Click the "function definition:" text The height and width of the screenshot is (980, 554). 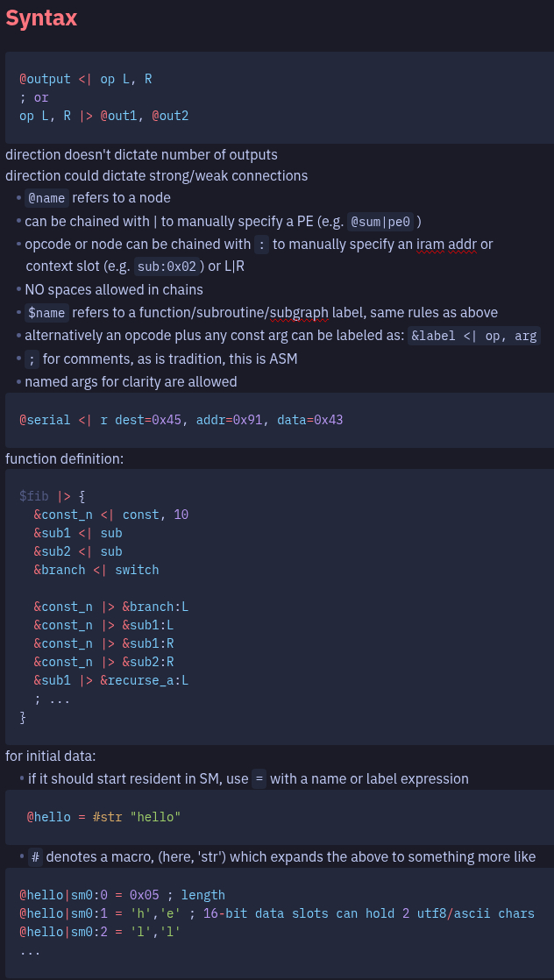[65, 458]
